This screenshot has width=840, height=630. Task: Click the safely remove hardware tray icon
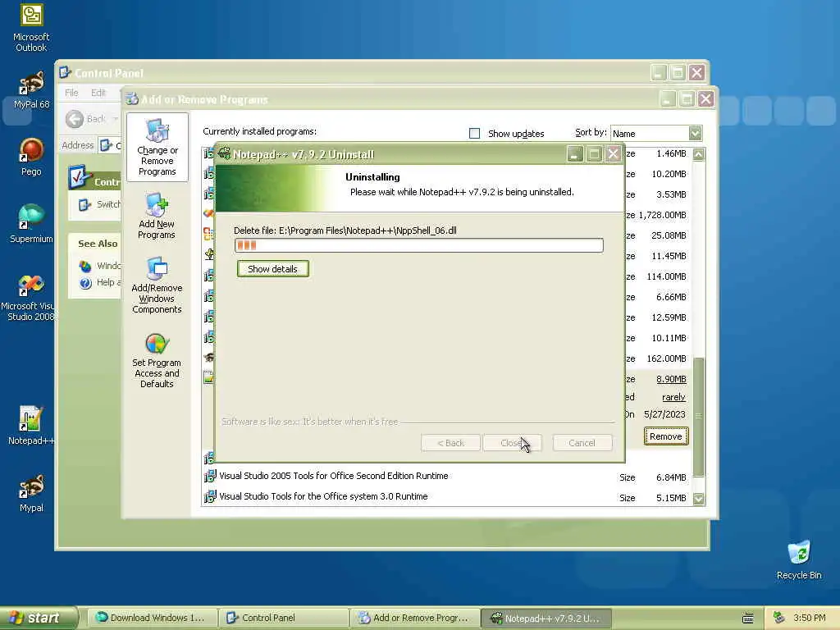tap(779, 618)
